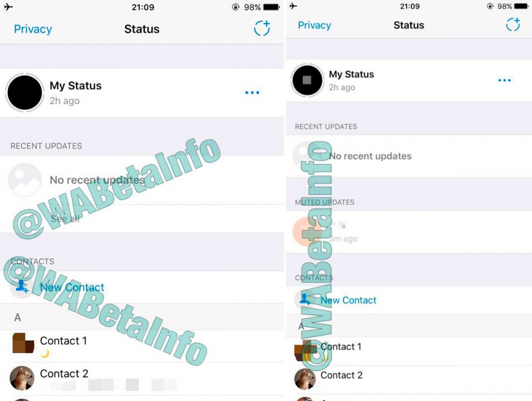Click New Contact person icon, left screen
The height and width of the screenshot is (401, 532).
point(22,287)
